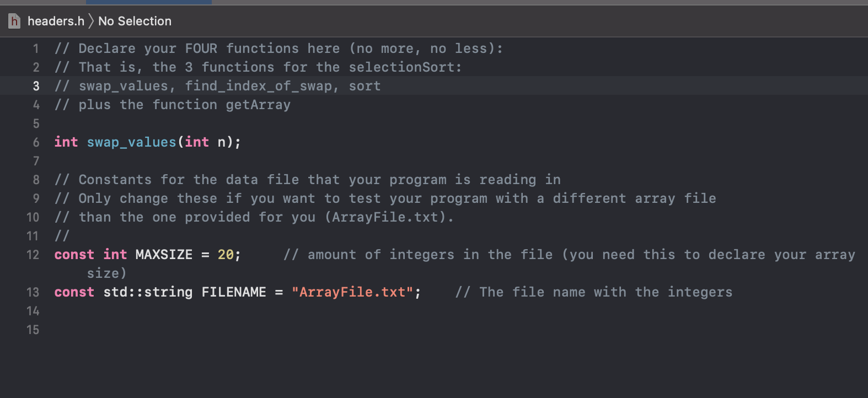Click the 'int' keyword starting line 6

[x=66, y=142]
